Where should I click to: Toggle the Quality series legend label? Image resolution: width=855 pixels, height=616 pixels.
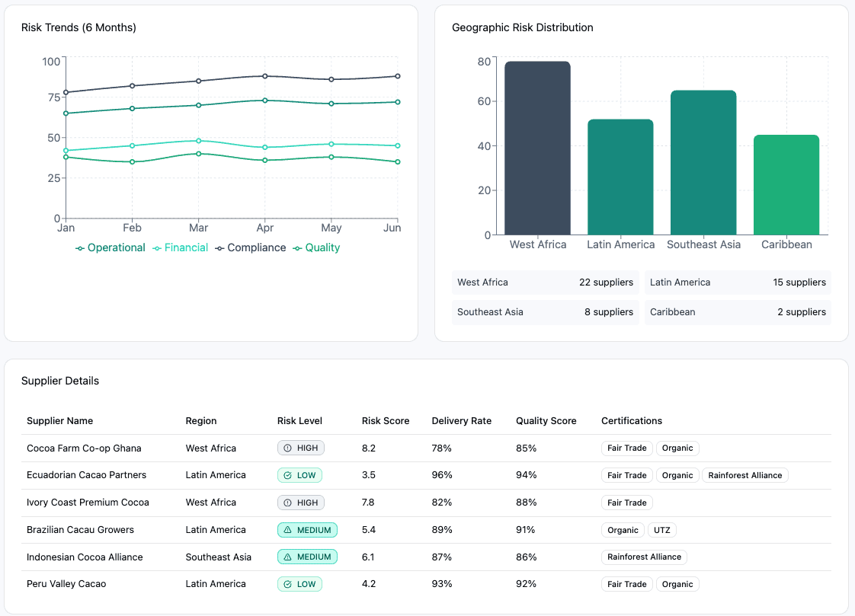(x=322, y=247)
